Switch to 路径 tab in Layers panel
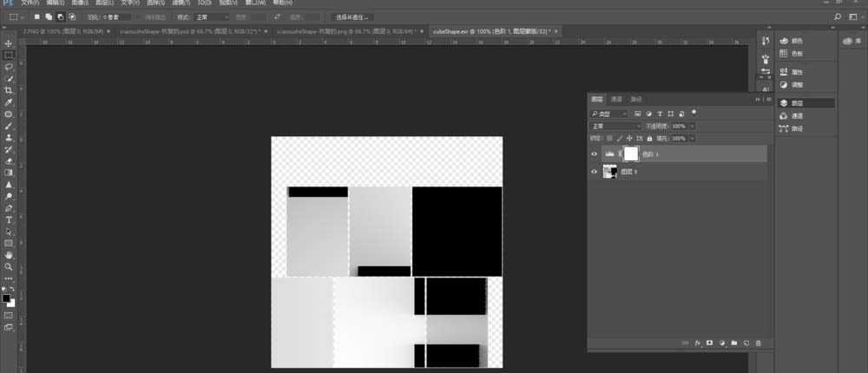This screenshot has height=373, width=868. (636, 99)
